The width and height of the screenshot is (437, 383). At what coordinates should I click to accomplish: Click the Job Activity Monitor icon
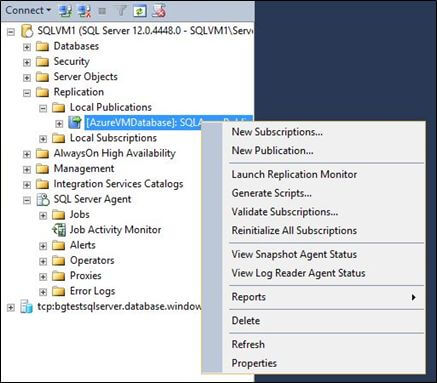pyautogui.click(x=59, y=230)
